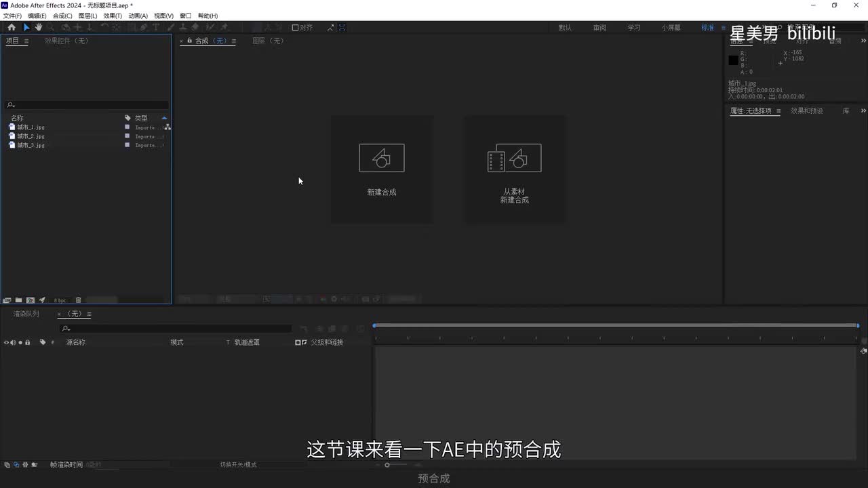Click the snapping options icon beside 对齐
The width and height of the screenshot is (868, 488).
pos(331,27)
